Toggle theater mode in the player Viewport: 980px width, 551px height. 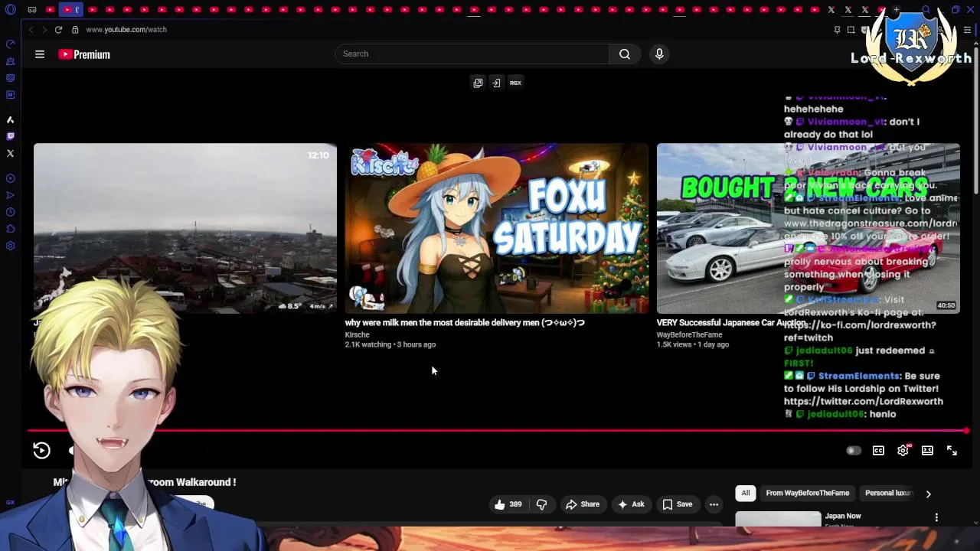[927, 451]
